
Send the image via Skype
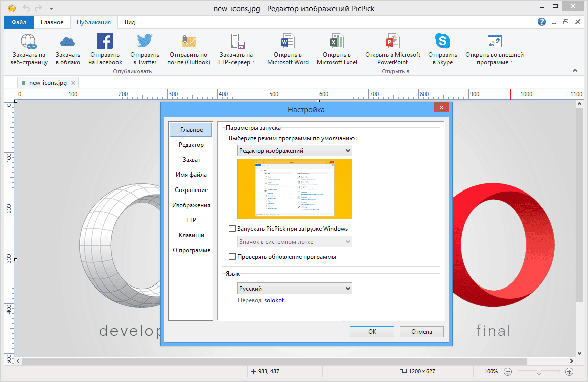click(x=442, y=41)
